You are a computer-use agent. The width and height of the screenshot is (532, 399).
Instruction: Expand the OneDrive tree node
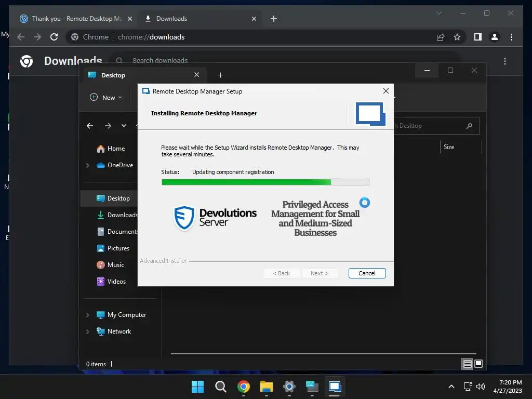(x=87, y=165)
